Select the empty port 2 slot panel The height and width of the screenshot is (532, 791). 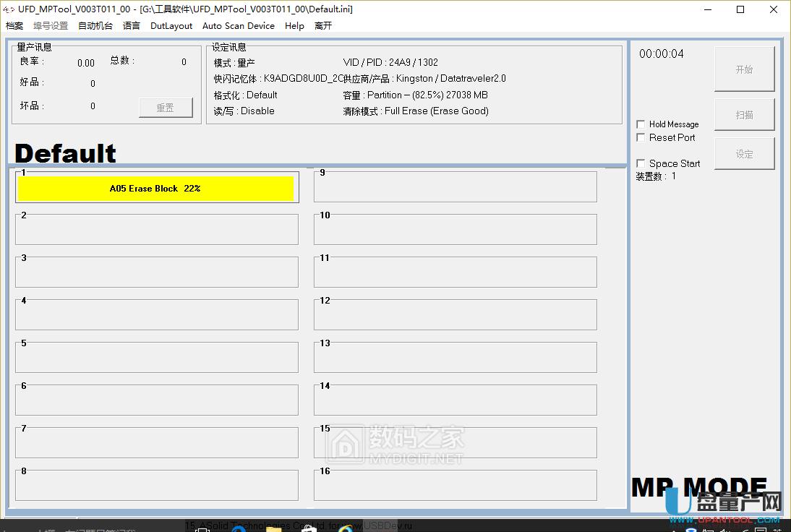[157, 230]
